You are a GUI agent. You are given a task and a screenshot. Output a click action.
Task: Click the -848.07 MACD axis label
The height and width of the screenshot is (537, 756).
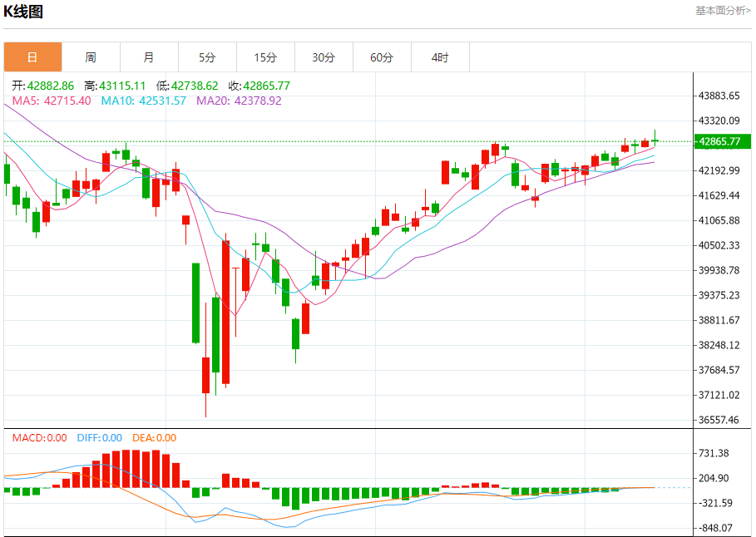point(715,528)
